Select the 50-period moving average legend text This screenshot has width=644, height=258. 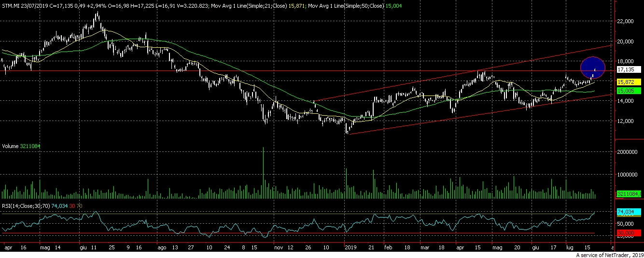(x=354, y=5)
